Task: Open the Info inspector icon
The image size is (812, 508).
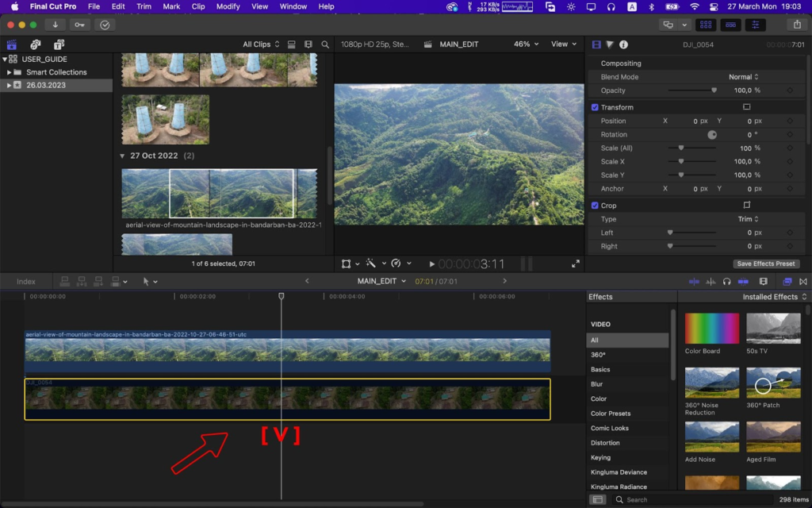Action: [623, 44]
